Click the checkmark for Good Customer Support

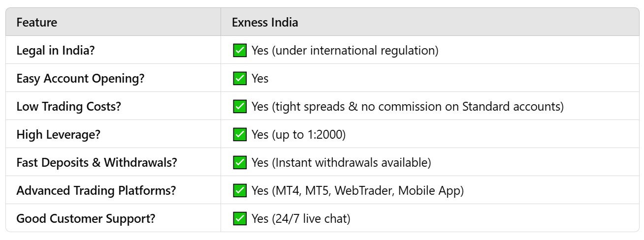(240, 218)
